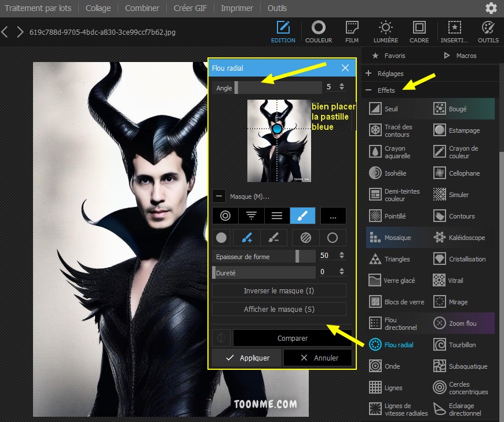Open the Crayon aquarelle effect
This screenshot has width=504, height=422.
pyautogui.click(x=398, y=152)
